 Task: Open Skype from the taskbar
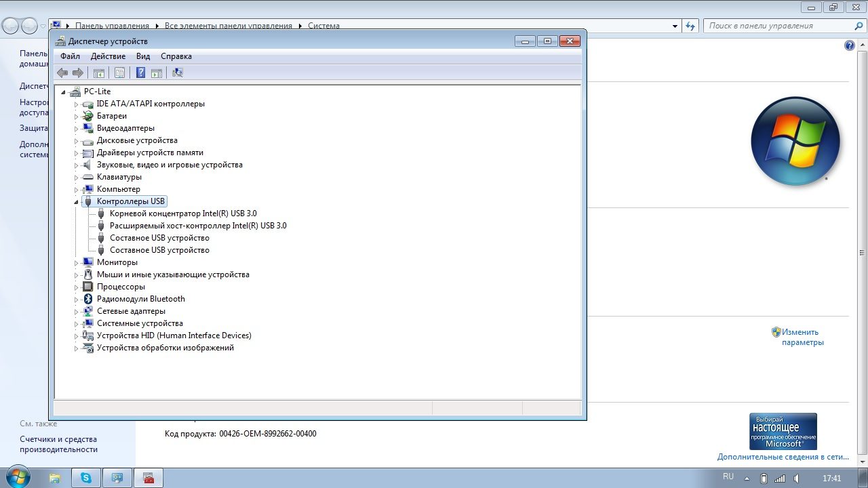click(x=86, y=478)
